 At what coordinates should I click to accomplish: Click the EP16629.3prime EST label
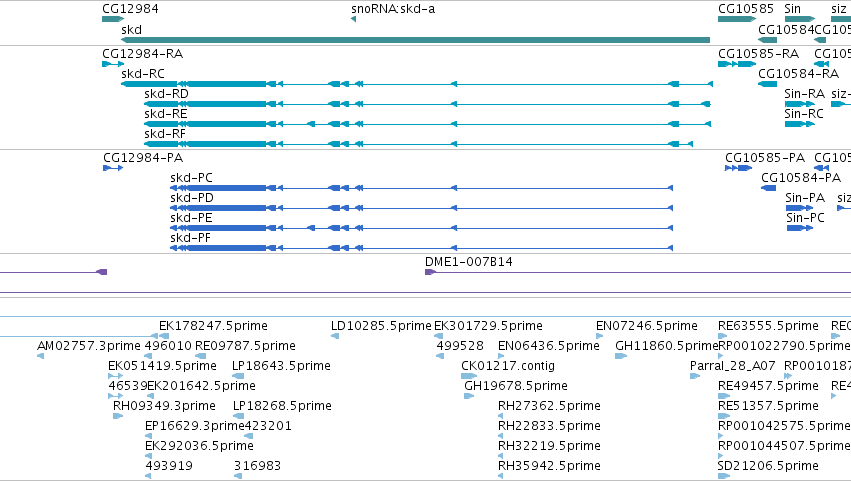tap(195, 427)
